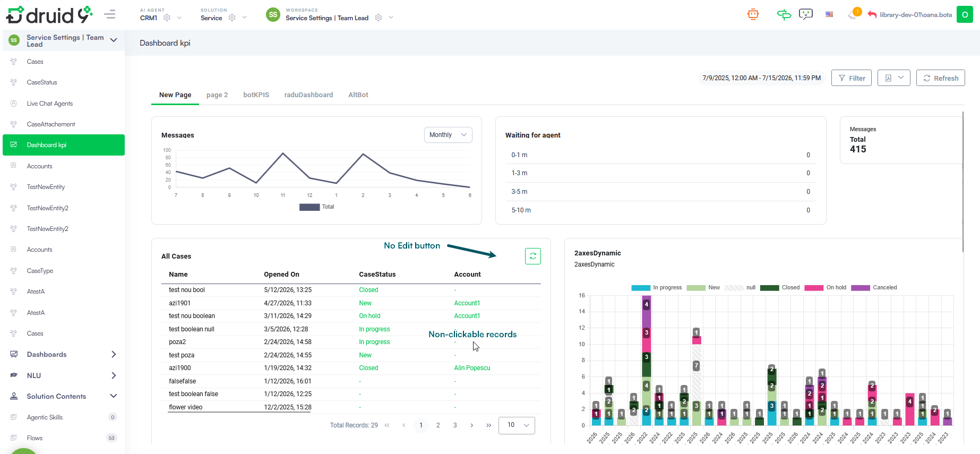Collapse sidebar with hamburger menu icon
This screenshot has width=980, height=454.
tap(110, 14)
